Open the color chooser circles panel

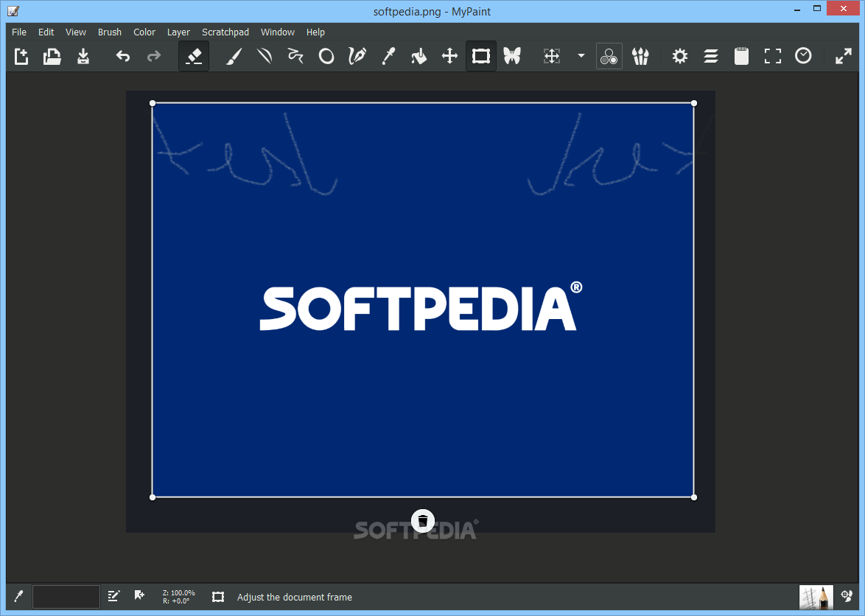(x=609, y=56)
